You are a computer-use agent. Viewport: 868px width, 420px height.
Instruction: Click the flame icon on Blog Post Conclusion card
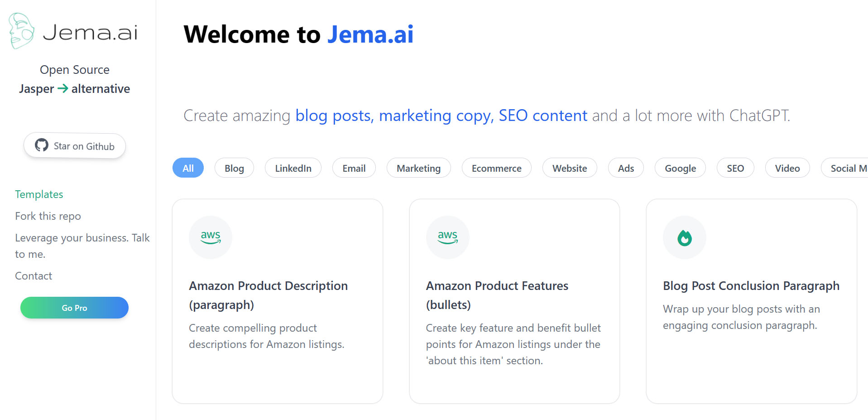(684, 237)
